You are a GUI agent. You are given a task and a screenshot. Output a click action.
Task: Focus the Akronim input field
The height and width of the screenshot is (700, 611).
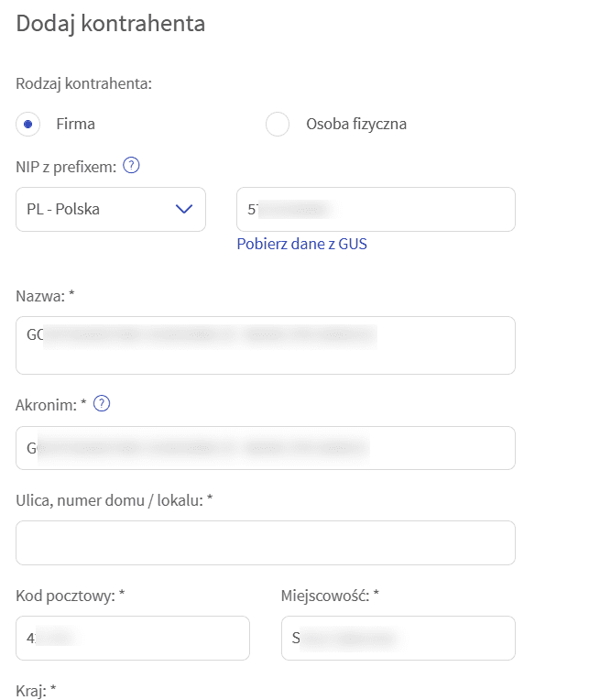click(x=266, y=448)
